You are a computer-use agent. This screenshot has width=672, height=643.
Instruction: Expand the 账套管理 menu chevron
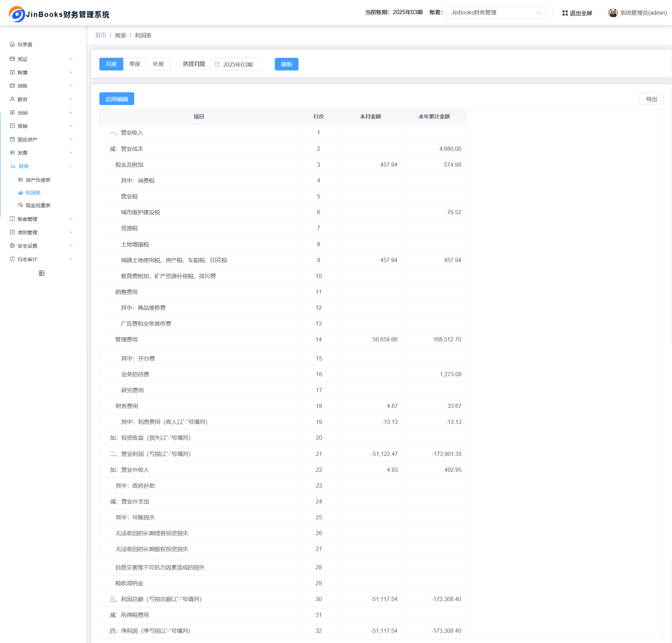point(71,219)
